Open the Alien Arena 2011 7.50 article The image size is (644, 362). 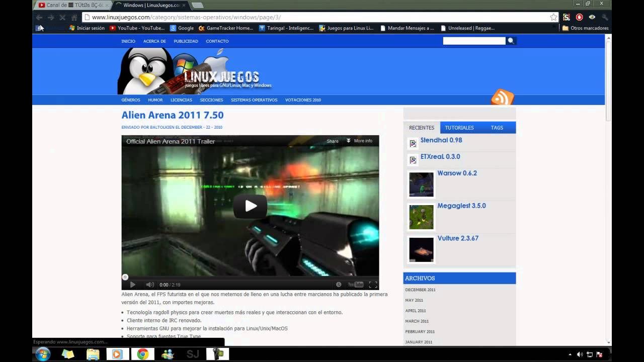pos(173,115)
